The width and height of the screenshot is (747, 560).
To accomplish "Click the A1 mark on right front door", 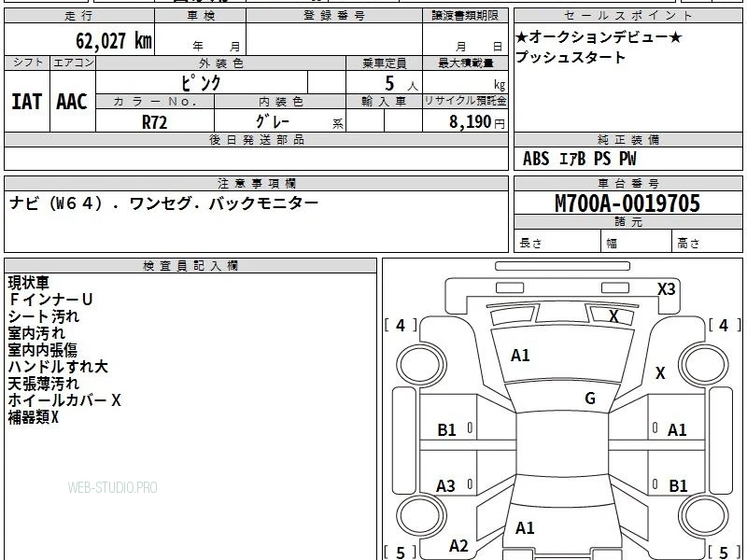I will (677, 430).
